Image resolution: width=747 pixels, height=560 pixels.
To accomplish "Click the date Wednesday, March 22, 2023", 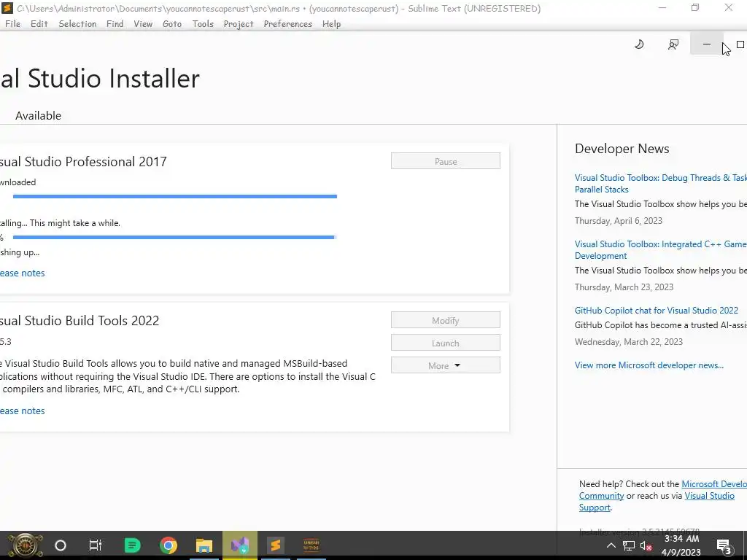I will point(628,341).
